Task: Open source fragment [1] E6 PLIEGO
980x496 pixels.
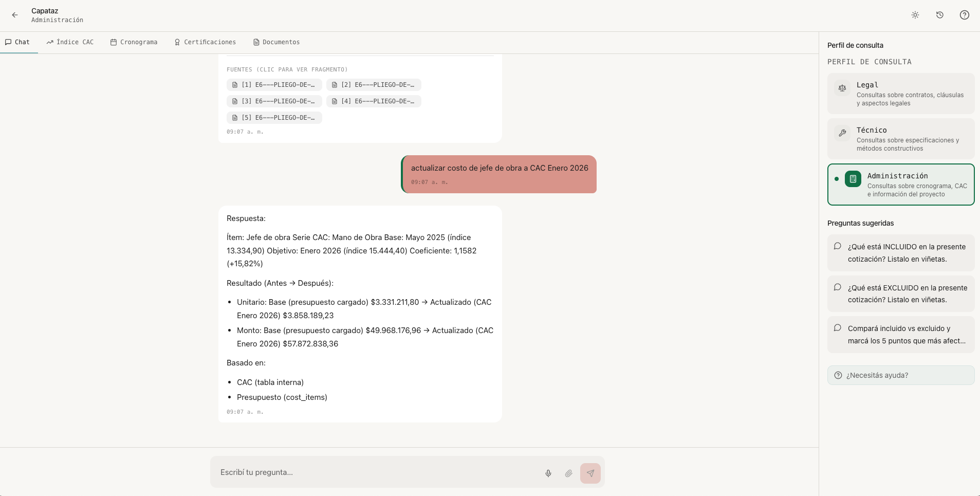Action: 274,85
